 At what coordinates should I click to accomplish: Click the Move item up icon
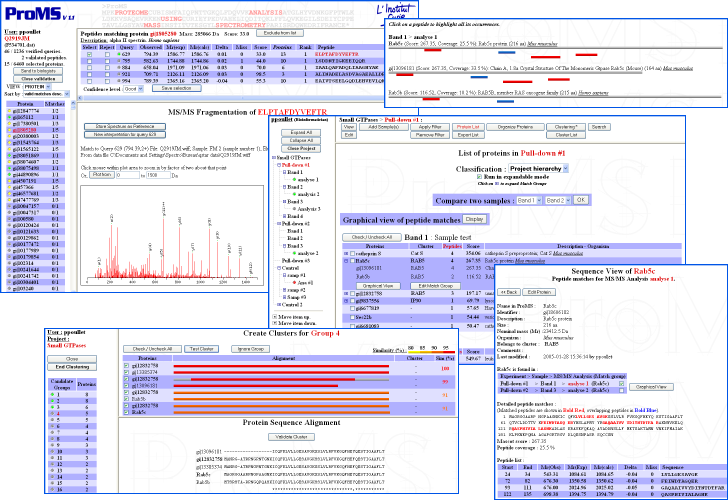274,317
